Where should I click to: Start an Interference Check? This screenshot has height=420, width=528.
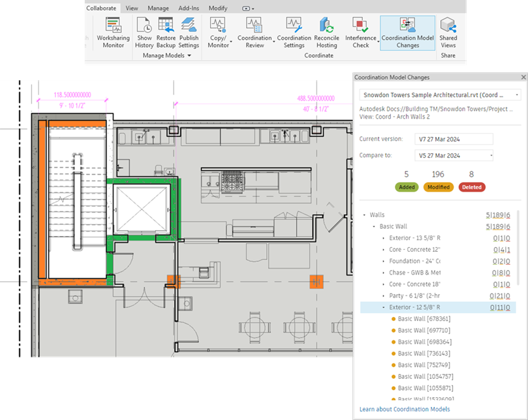pyautogui.click(x=361, y=33)
